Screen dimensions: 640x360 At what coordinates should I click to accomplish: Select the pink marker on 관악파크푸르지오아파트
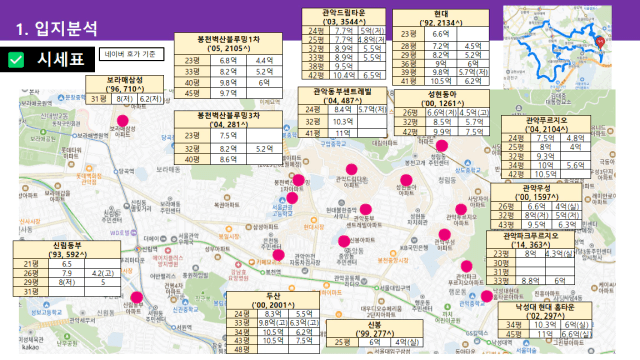(467, 266)
